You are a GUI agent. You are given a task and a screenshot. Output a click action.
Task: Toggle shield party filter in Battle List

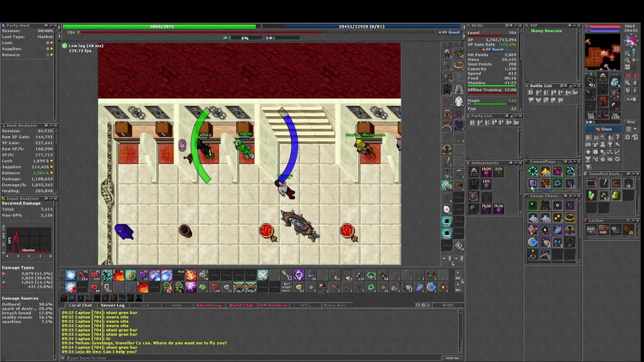[x=553, y=100]
